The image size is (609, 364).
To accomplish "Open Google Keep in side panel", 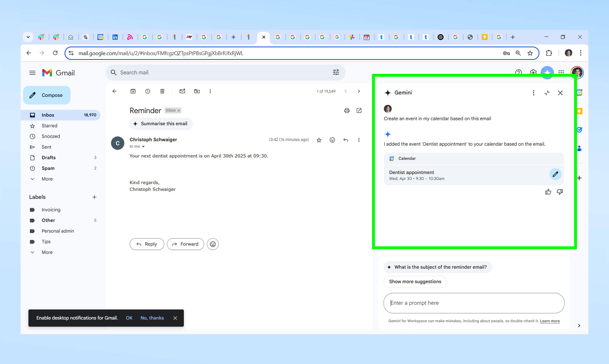I will [x=580, y=111].
